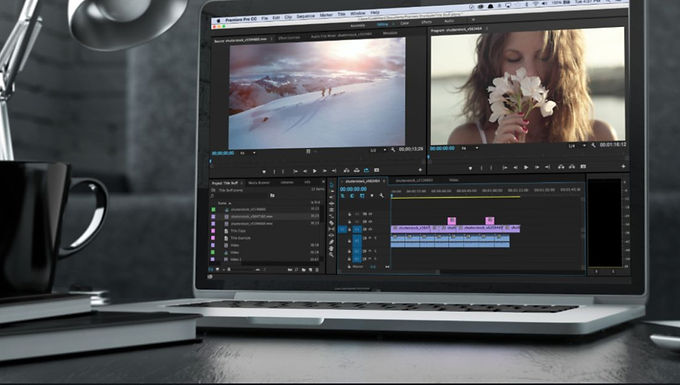Toggle V1 track targeting

[357, 229]
